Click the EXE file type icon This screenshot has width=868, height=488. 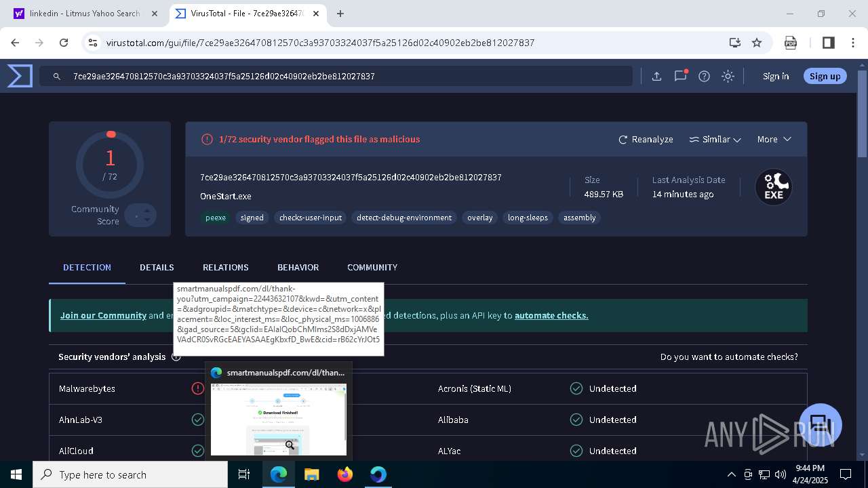(x=774, y=187)
